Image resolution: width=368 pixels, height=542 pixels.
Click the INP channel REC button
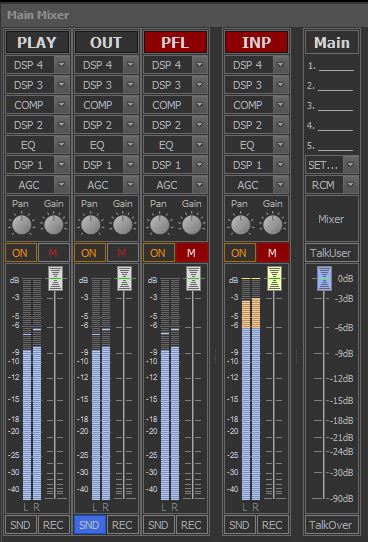pyautogui.click(x=272, y=525)
